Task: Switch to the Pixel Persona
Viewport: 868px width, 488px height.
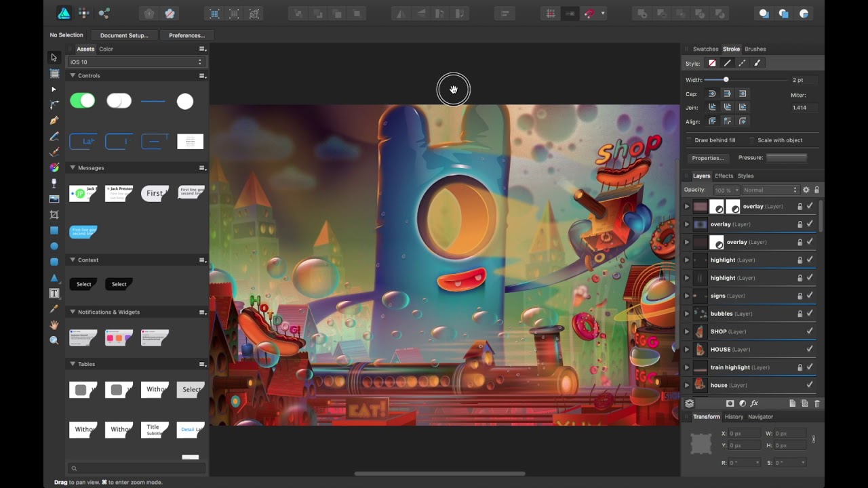Action: click(x=83, y=13)
